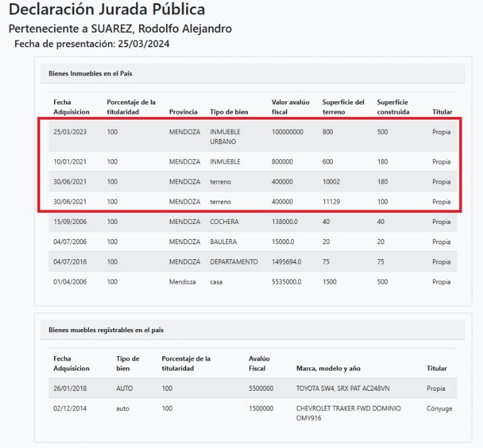Click date cell 04/07/2016

coord(70,262)
